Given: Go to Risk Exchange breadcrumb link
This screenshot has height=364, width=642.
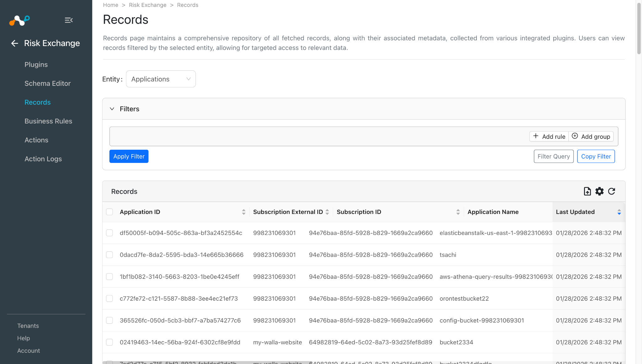Looking at the screenshot, I should (148, 5).
